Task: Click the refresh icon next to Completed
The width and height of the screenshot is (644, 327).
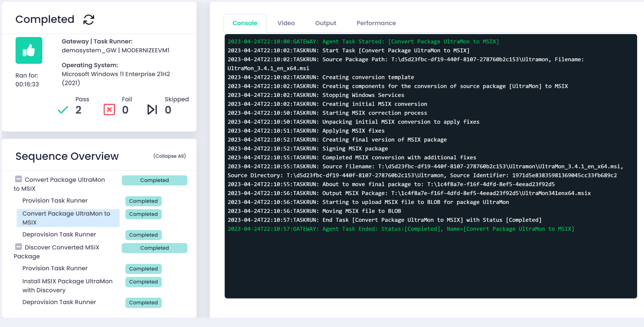Action: [89, 20]
